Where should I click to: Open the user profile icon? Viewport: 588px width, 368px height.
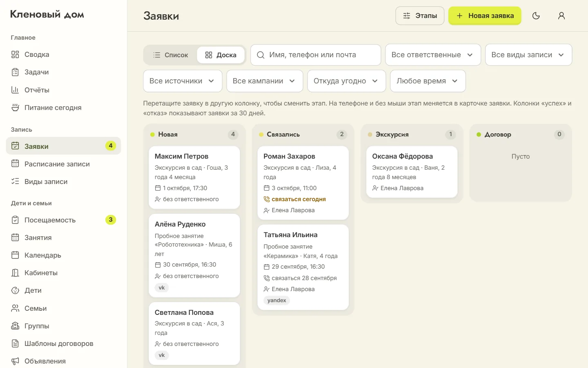(561, 16)
